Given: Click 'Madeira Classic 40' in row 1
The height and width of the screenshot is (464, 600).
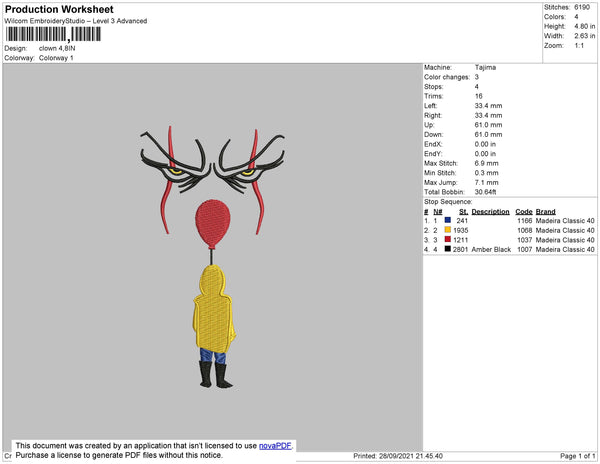Looking at the screenshot, I should coord(565,221).
